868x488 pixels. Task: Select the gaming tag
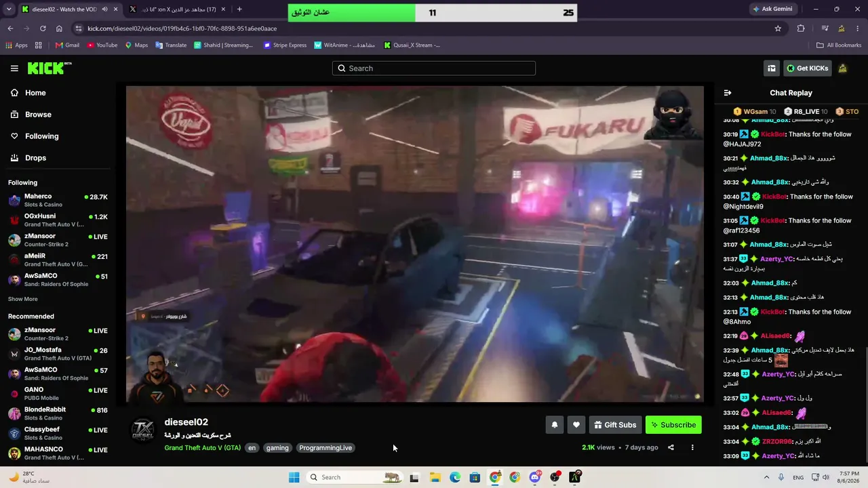tap(277, 448)
